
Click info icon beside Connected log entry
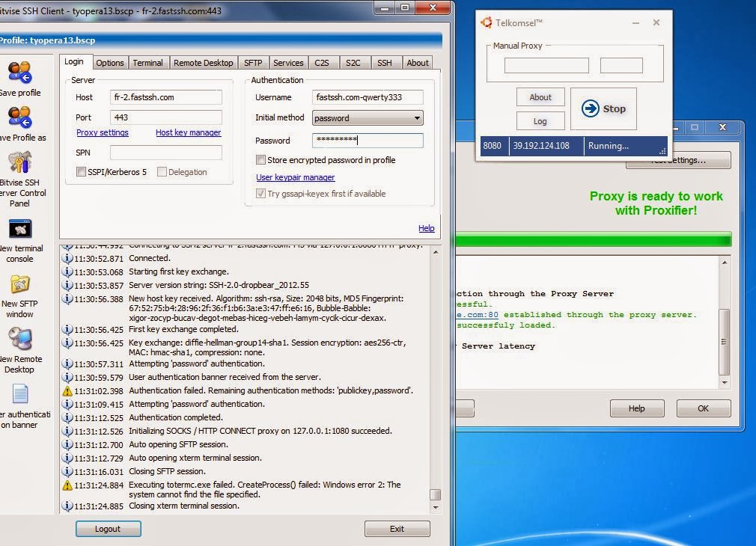tap(67, 258)
